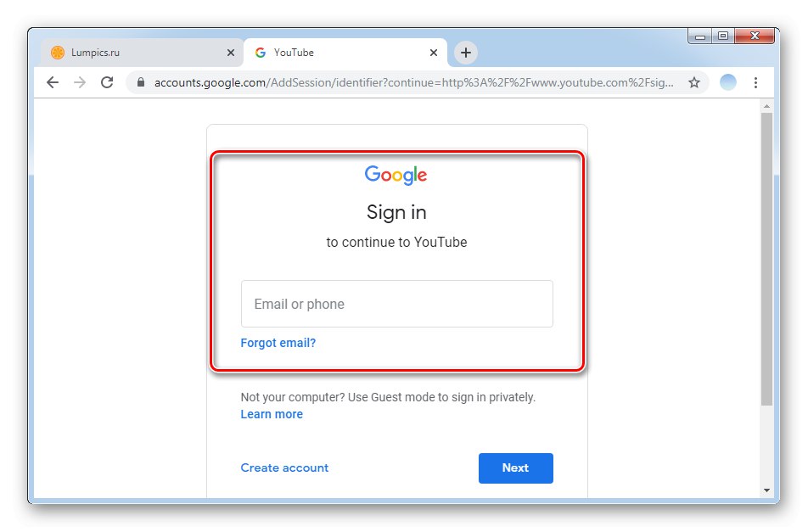Click the browser profile avatar icon
The image size is (808, 532).
tap(727, 82)
